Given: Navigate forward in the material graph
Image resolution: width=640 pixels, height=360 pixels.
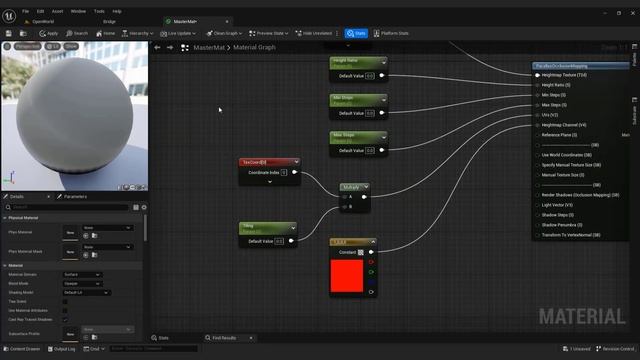Looking at the screenshot, I should coord(170,48).
